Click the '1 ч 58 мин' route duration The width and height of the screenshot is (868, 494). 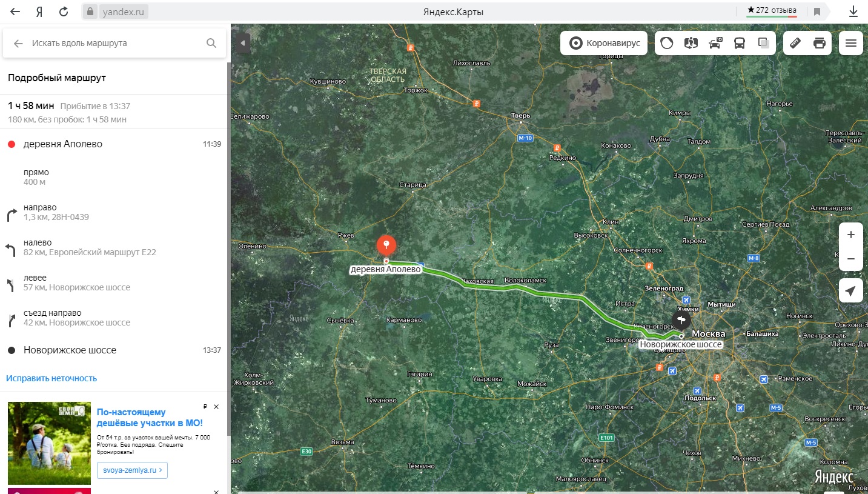pos(31,106)
